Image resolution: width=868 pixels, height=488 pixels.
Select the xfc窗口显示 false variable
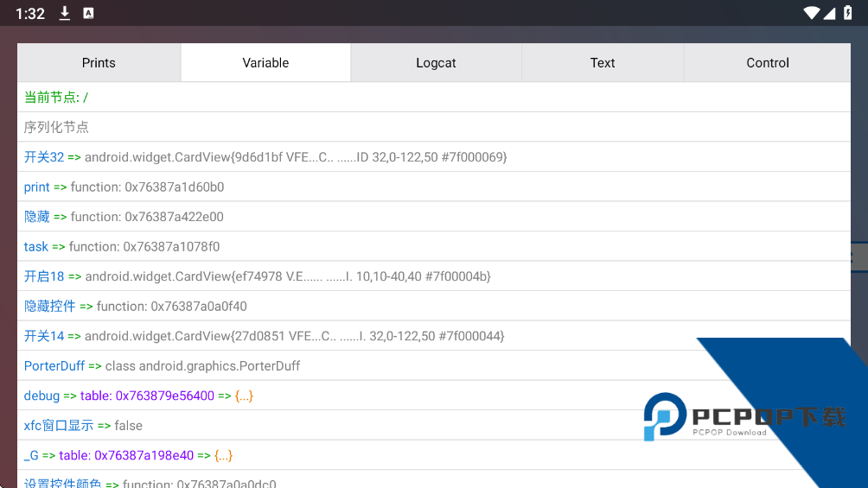coord(83,425)
